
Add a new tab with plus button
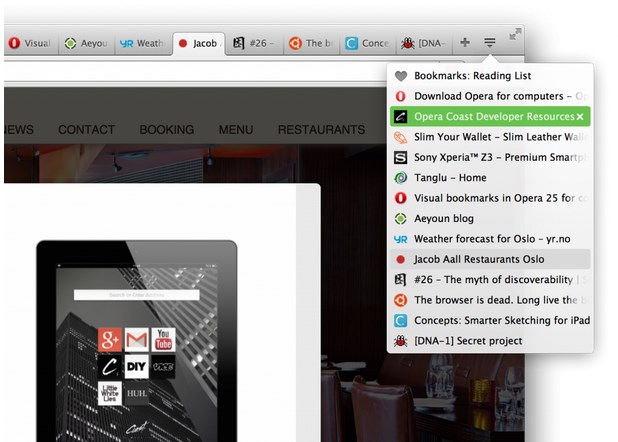pos(465,42)
